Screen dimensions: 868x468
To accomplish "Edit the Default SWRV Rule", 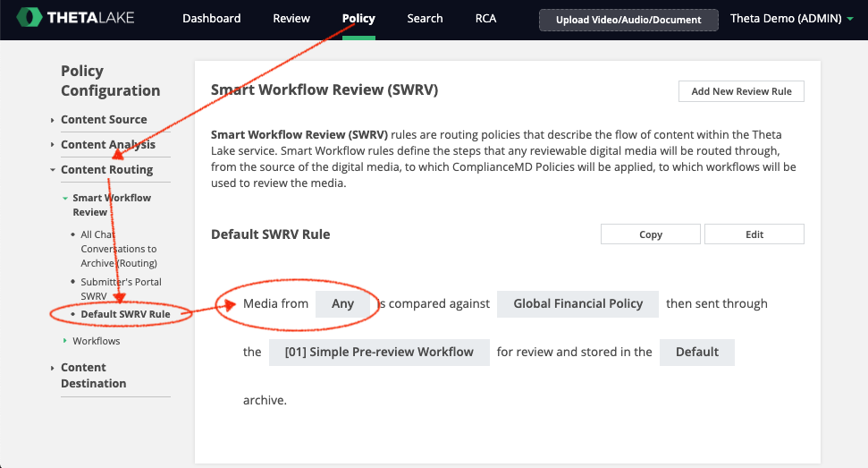I will (754, 234).
